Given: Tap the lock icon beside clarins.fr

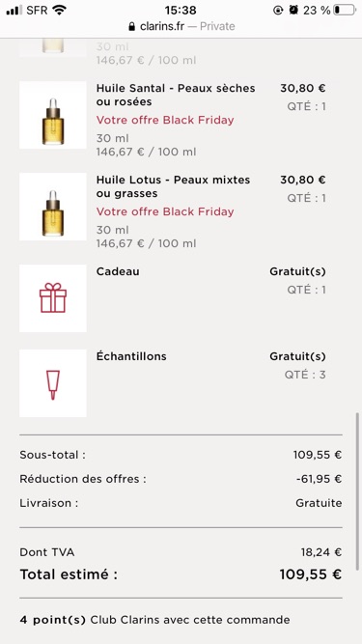Looking at the screenshot, I should click(x=131, y=27).
